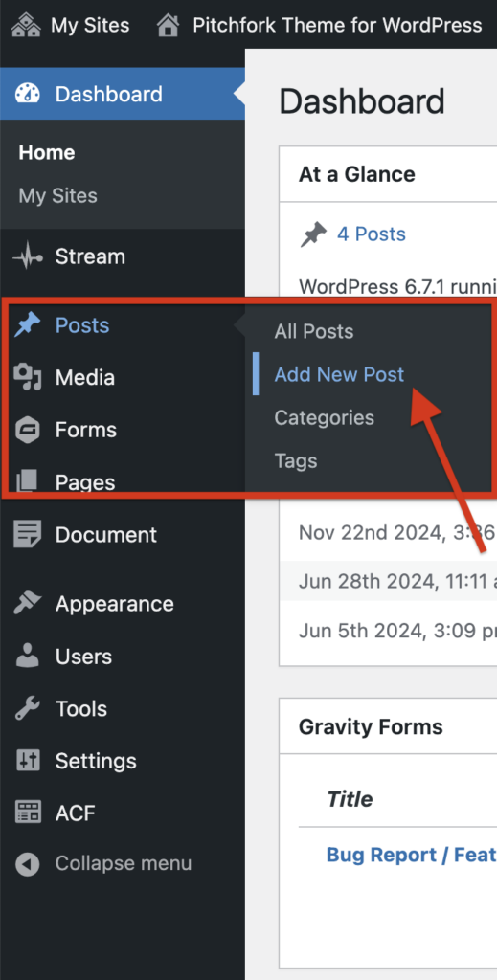Viewport: 497px width, 980px height.
Task: Open My Sites under Dashboard submenu
Action: 57,195
